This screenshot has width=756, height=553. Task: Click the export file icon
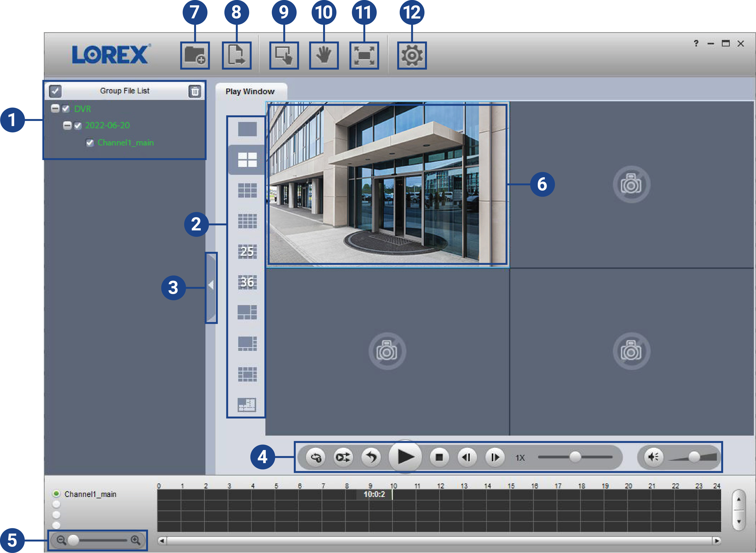pyautogui.click(x=237, y=55)
